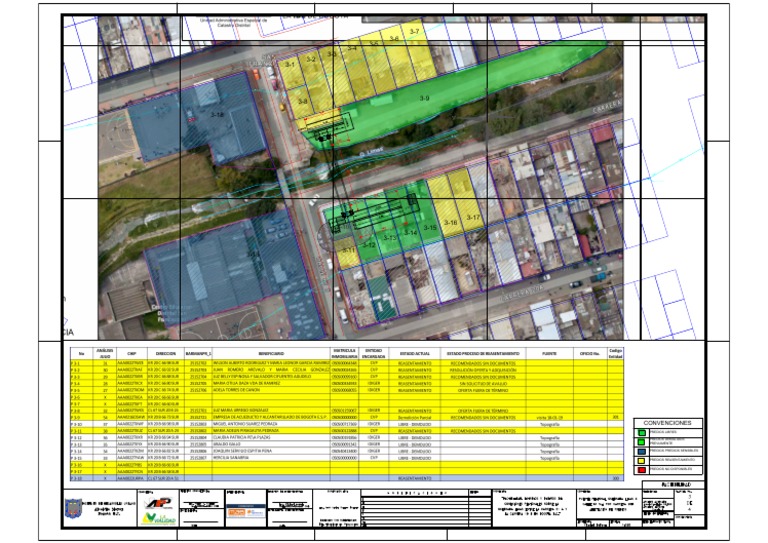Select yellow parcel 3-8 on the map

[x=303, y=101]
